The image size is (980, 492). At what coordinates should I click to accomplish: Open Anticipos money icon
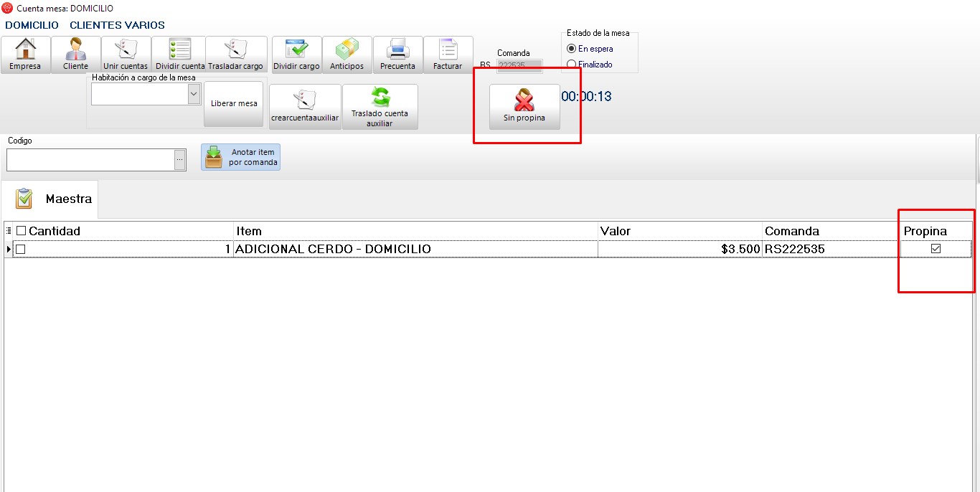pos(347,55)
